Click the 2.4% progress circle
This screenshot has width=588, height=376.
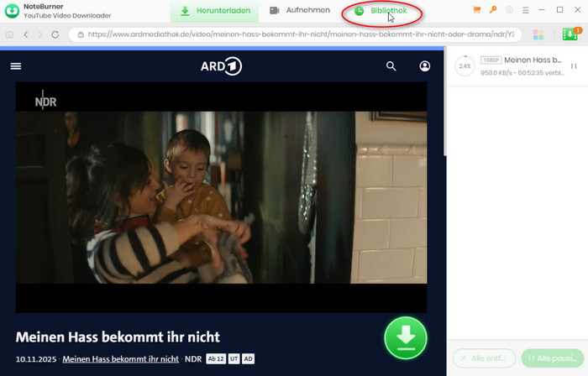[465, 66]
